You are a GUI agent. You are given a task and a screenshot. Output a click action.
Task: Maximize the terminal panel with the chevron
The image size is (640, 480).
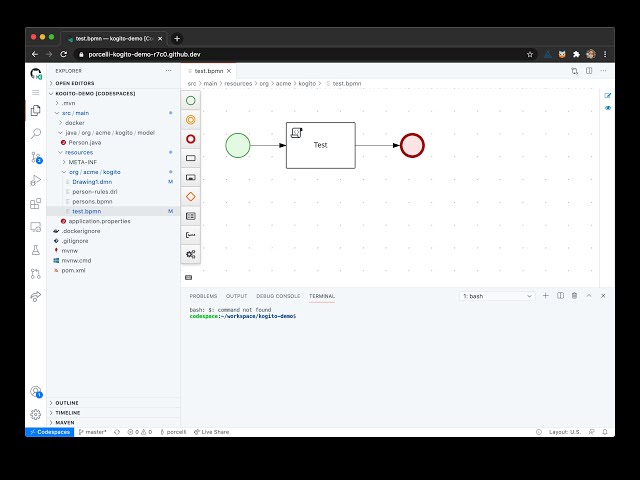pos(589,296)
